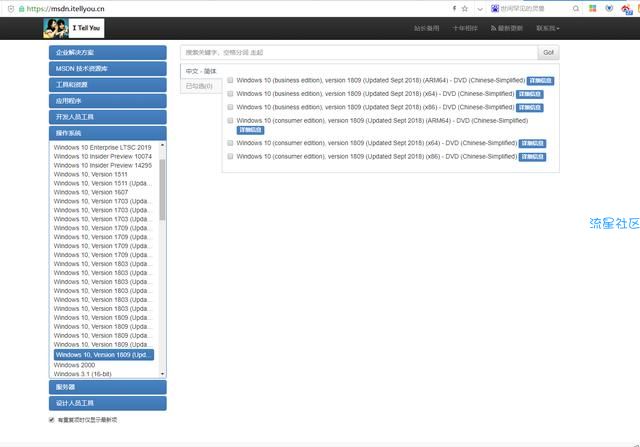The height and width of the screenshot is (447, 640).
Task: Open the 站长备用 navigation link
Action: coord(427,28)
